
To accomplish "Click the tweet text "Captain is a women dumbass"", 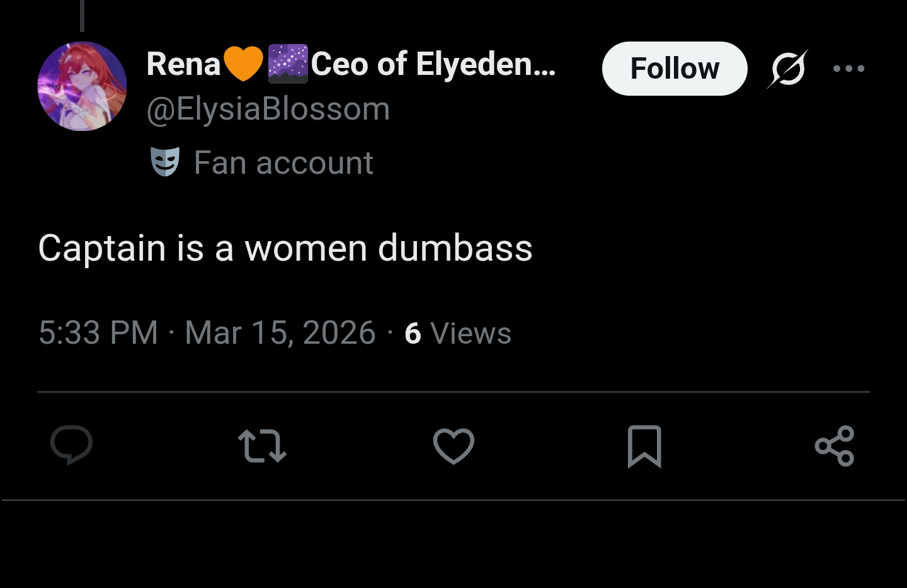I will [285, 248].
